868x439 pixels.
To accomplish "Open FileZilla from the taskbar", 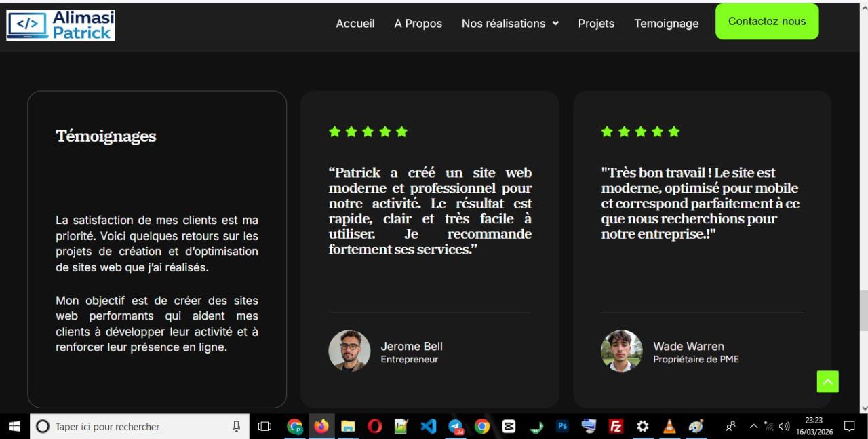I will coord(616,426).
